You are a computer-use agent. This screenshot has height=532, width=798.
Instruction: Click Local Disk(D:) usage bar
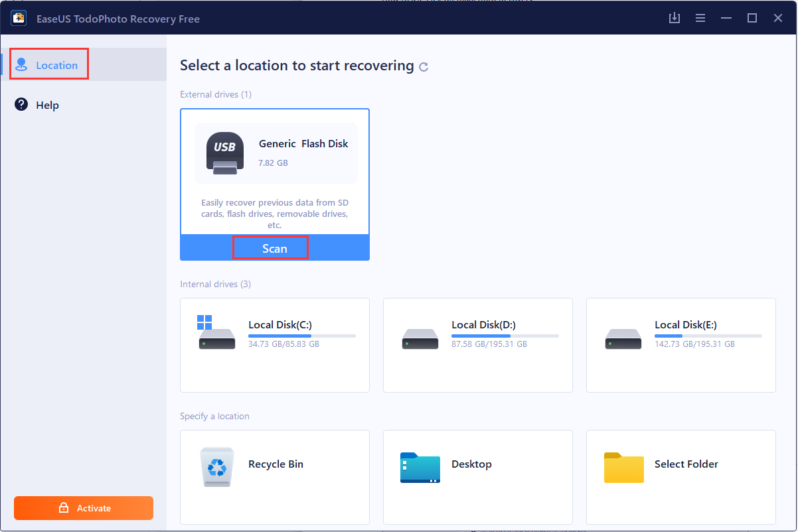coord(505,336)
